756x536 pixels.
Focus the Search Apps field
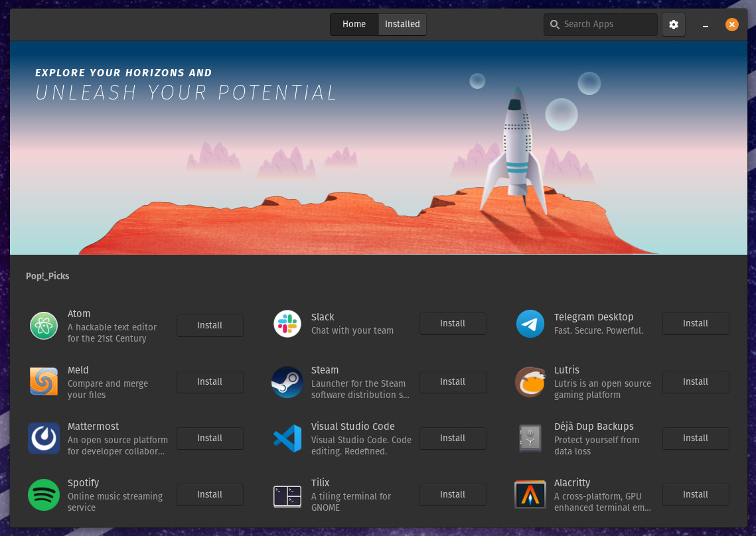click(x=600, y=24)
